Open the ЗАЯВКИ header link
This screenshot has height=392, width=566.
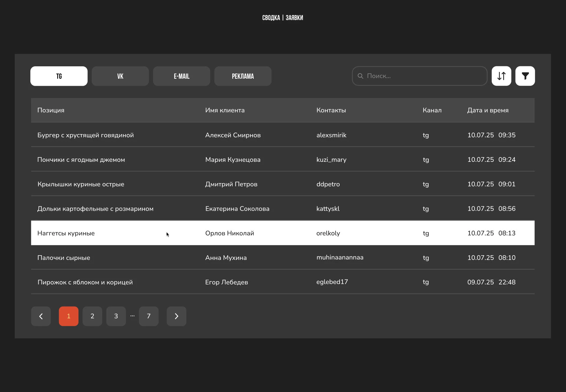coord(294,18)
